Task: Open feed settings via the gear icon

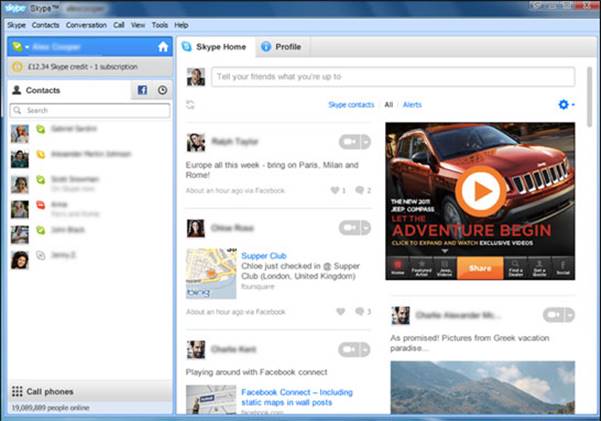Action: (x=563, y=104)
